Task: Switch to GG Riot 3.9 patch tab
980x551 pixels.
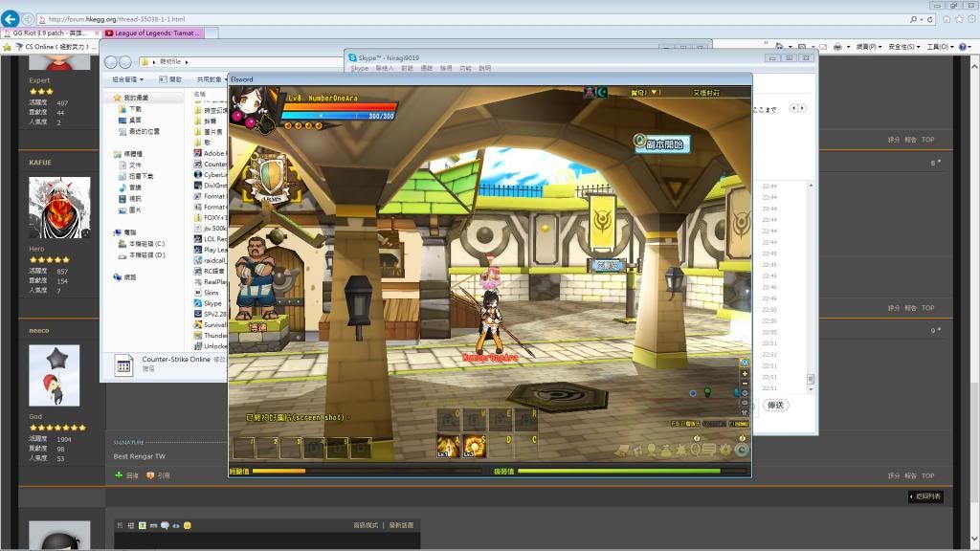Action: (52, 33)
